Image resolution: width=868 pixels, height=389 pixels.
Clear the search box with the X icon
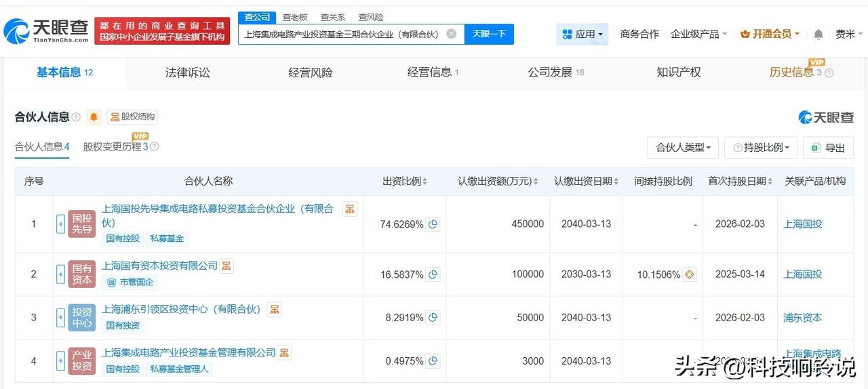(451, 34)
